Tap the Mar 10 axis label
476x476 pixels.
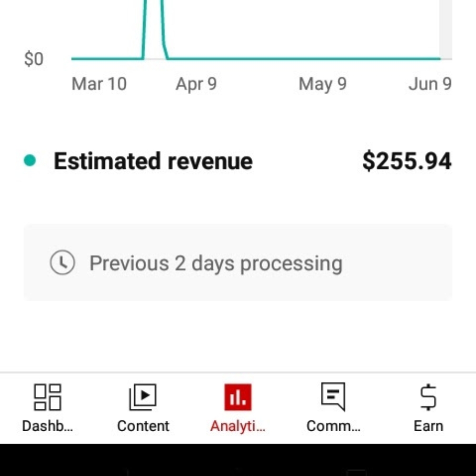click(99, 84)
